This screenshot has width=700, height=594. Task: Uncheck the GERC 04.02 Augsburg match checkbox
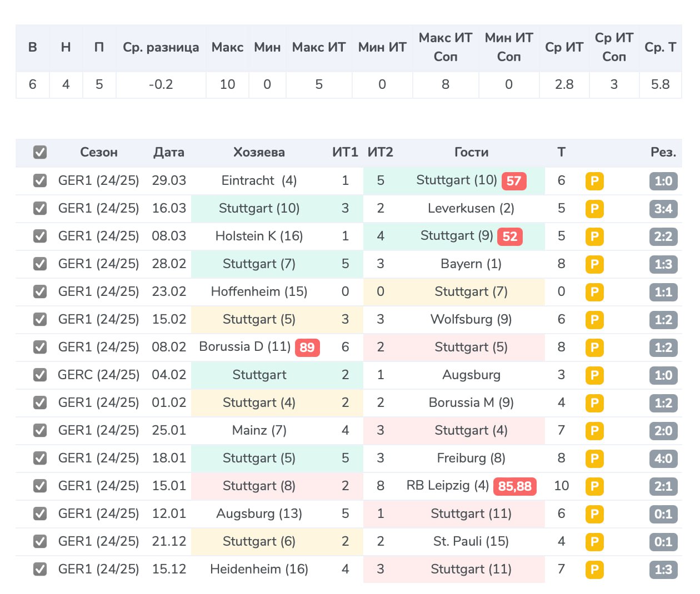pos(40,375)
